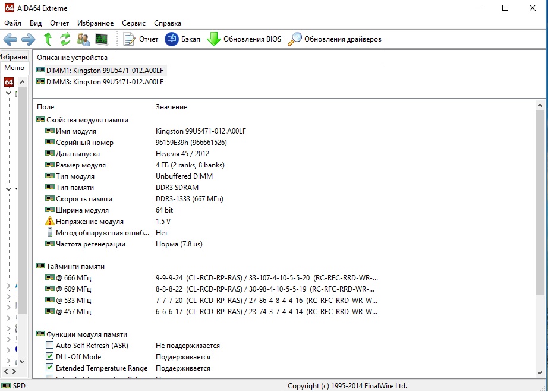The height and width of the screenshot is (392, 548).
Task: Click the icon beside @ 666 МГц
Action: (x=50, y=277)
